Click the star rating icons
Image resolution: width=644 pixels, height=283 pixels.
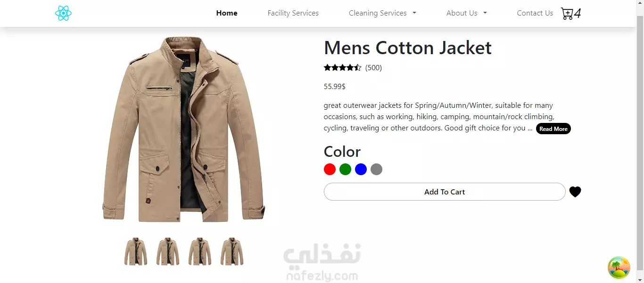coord(343,68)
